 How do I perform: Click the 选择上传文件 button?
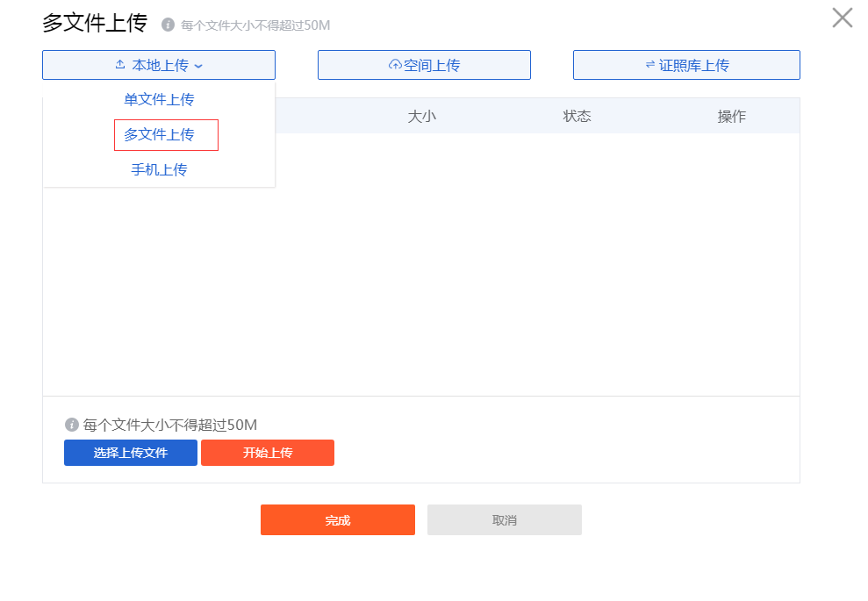click(130, 452)
